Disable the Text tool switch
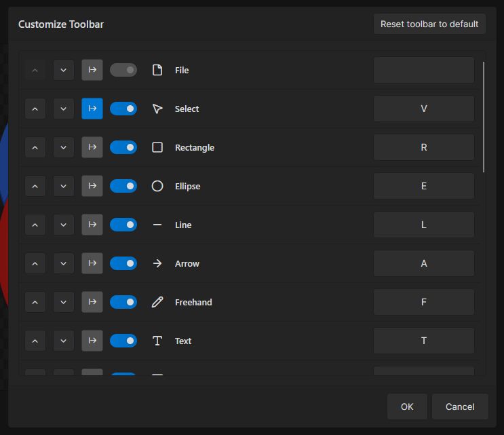 click(x=123, y=341)
